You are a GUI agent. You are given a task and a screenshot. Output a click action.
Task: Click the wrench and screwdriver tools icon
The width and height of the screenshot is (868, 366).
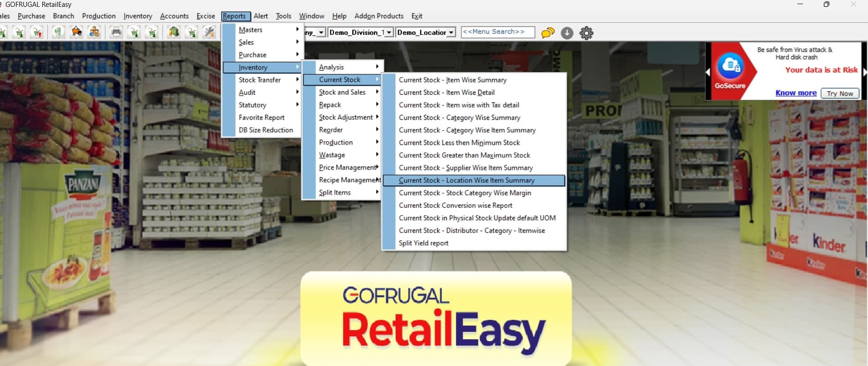(209, 32)
